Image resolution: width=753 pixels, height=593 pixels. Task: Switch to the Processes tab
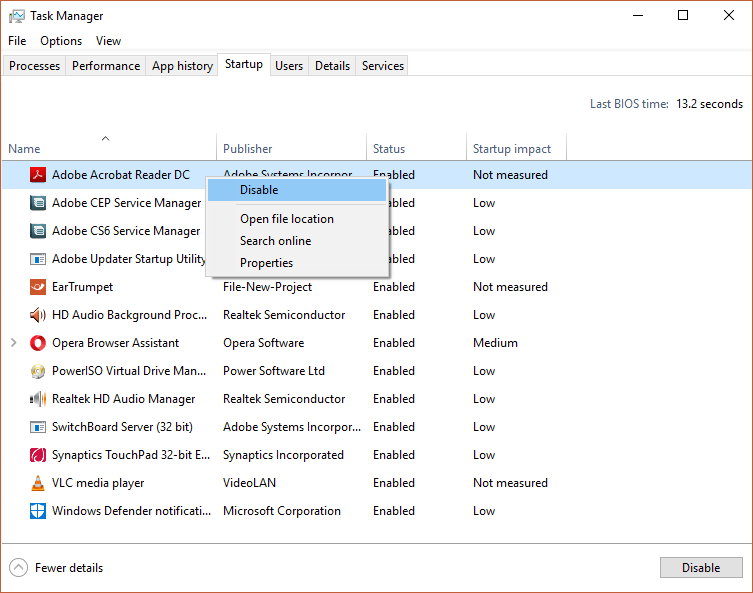(x=35, y=66)
